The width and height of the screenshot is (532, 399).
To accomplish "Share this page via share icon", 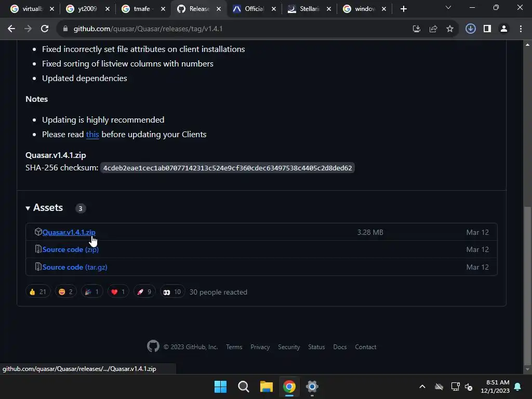I will (x=433, y=29).
